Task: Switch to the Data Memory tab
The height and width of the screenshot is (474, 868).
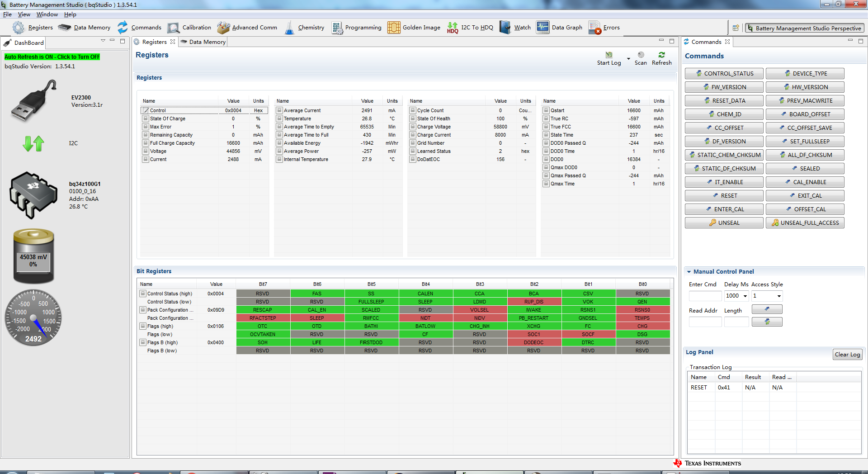Action: pyautogui.click(x=203, y=42)
